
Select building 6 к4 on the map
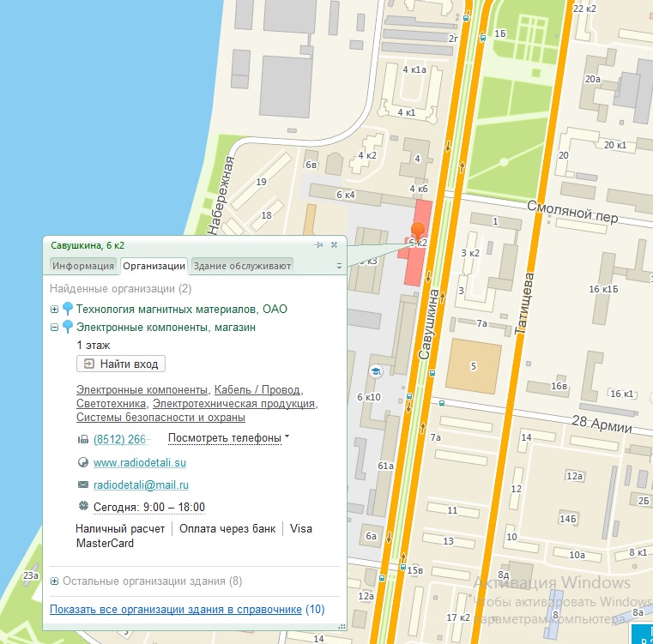pos(345,195)
